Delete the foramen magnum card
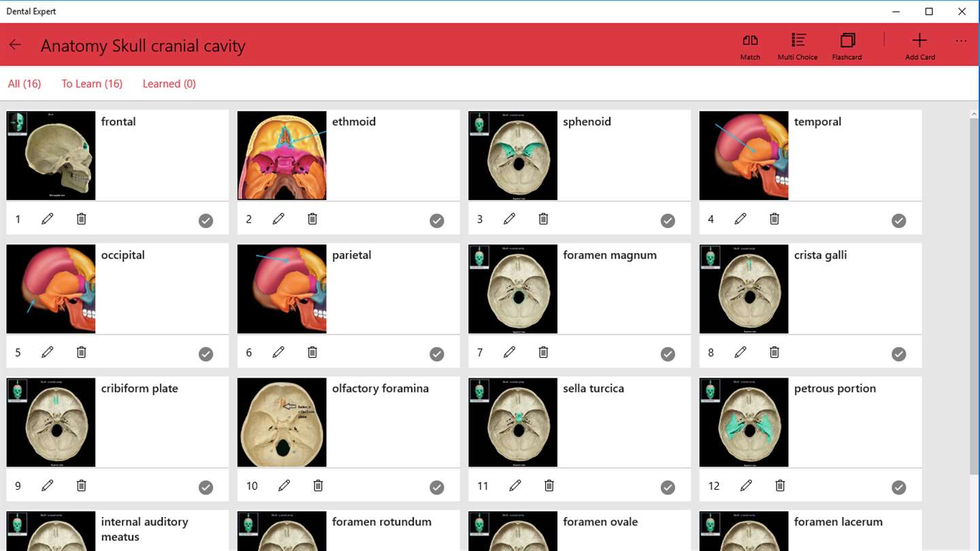Screen dimensions: 980x551 [544, 352]
